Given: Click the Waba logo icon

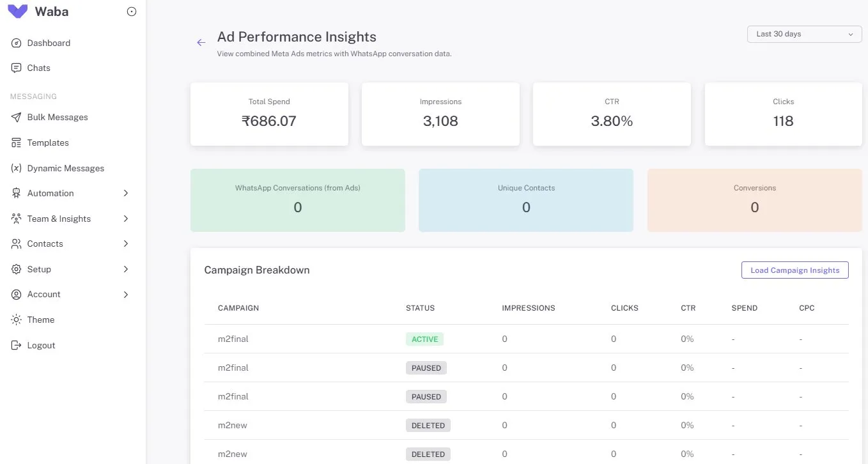Looking at the screenshot, I should click(17, 12).
